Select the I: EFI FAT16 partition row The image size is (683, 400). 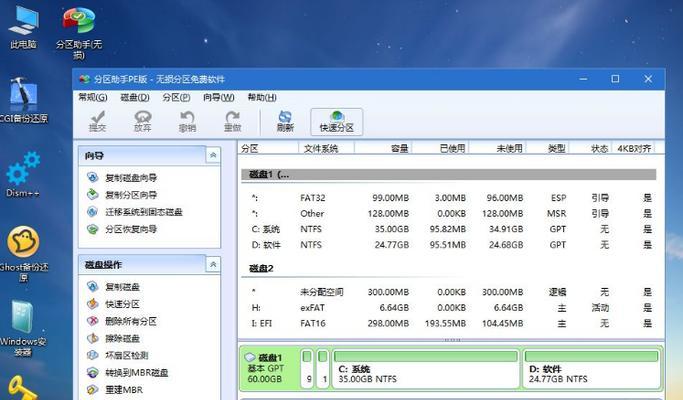click(449, 323)
